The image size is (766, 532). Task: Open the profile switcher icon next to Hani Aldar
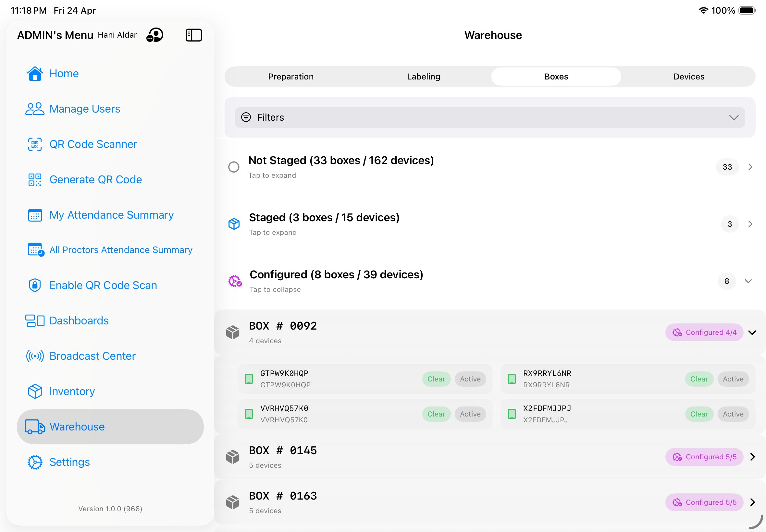155,35
